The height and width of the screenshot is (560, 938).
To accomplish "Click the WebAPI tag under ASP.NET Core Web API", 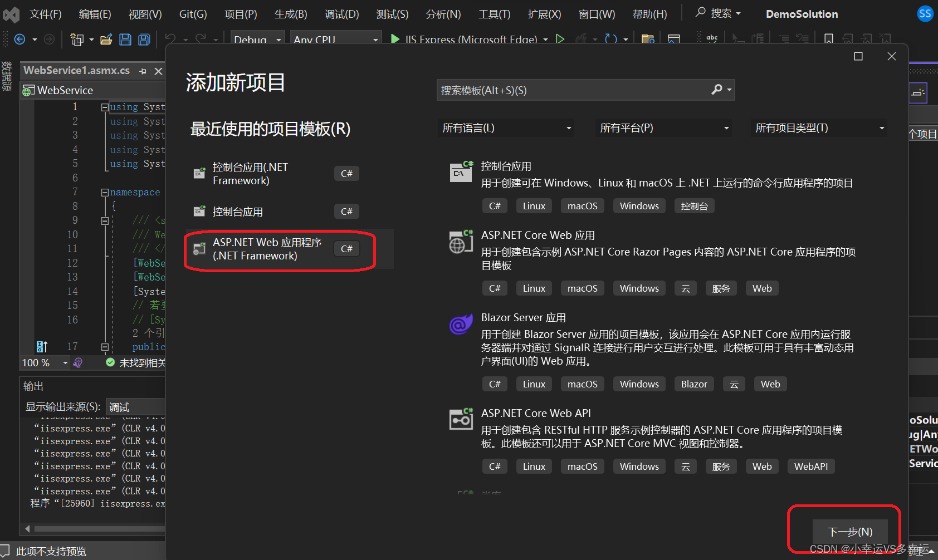I will coord(811,466).
